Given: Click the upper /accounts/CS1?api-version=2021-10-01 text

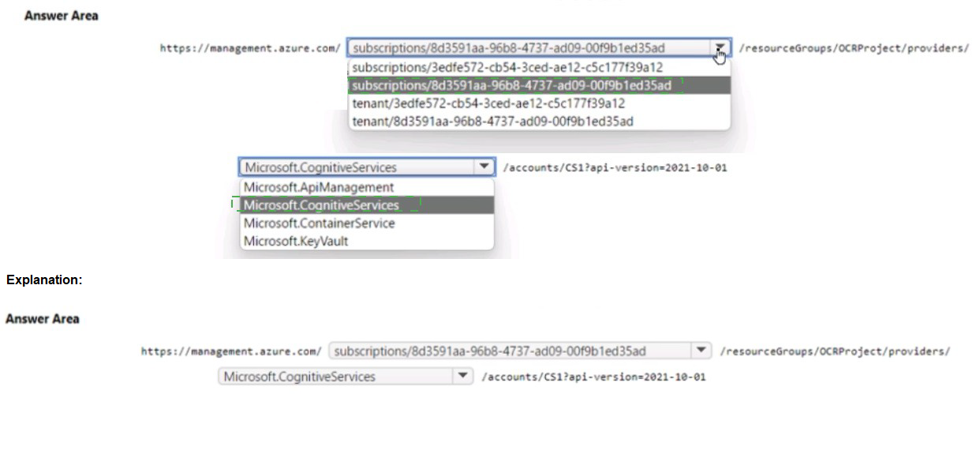Looking at the screenshot, I should click(x=614, y=168).
